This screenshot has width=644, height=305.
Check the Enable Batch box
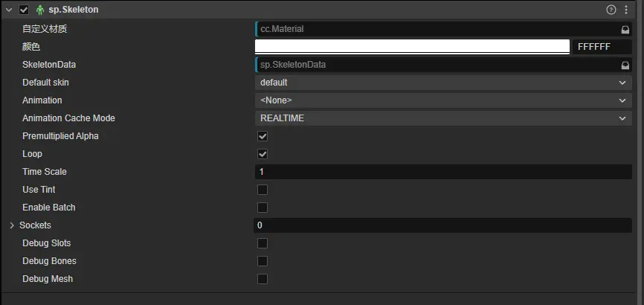(263, 208)
